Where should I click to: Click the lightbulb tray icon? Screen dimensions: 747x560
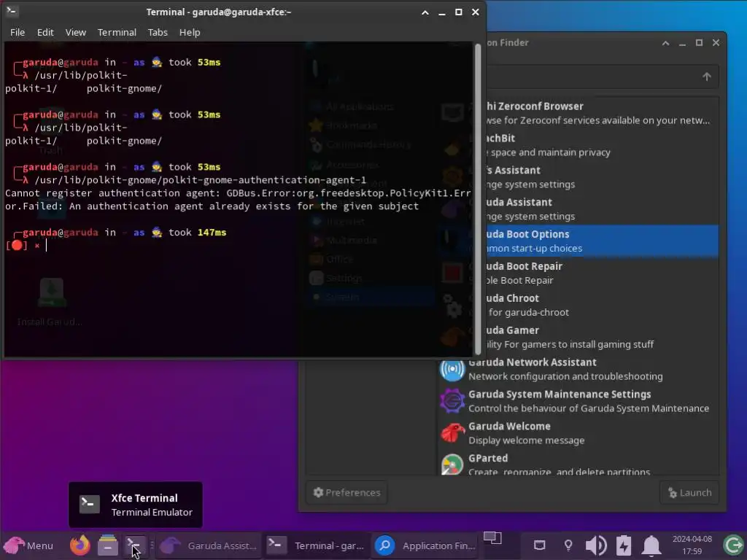(x=568, y=545)
